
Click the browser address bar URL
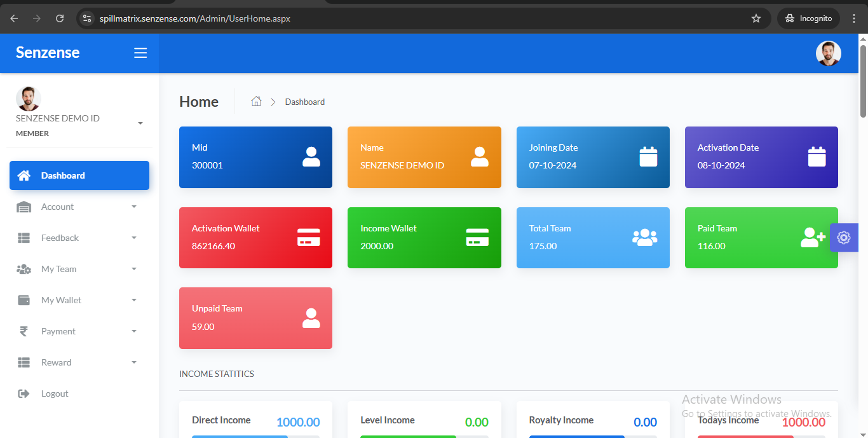pos(195,18)
